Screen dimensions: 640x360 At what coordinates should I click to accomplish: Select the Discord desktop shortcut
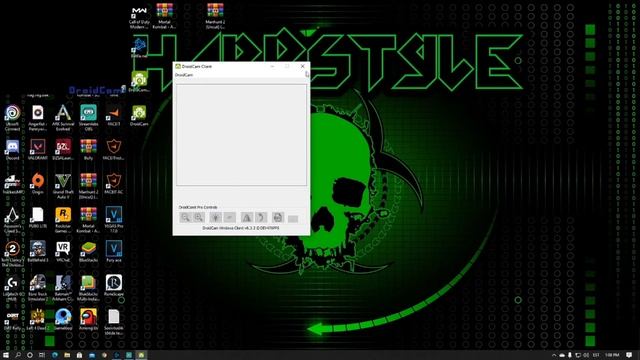pyautogui.click(x=12, y=150)
